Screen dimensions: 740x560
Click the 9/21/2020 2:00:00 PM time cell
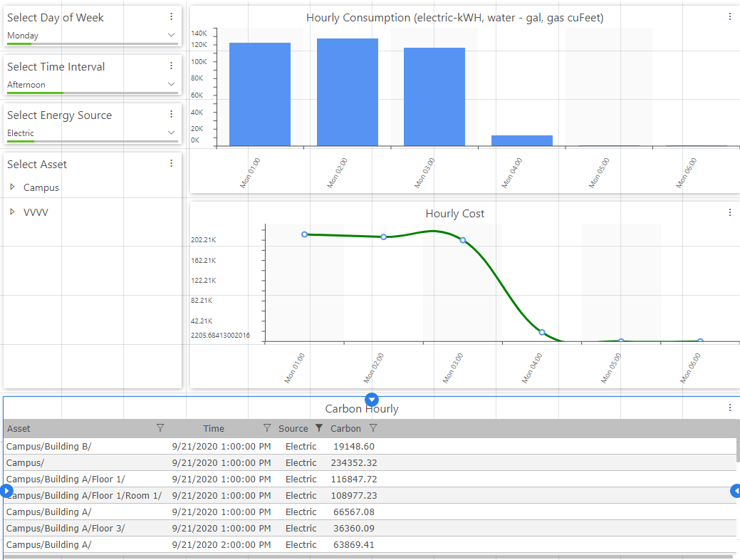(x=222, y=545)
